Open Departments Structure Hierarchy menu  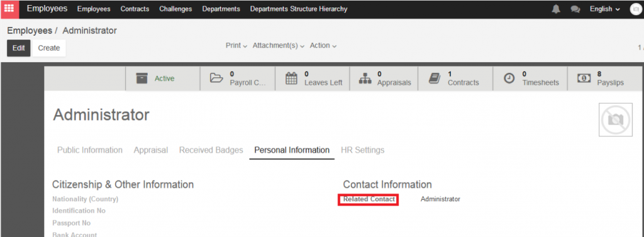299,9
